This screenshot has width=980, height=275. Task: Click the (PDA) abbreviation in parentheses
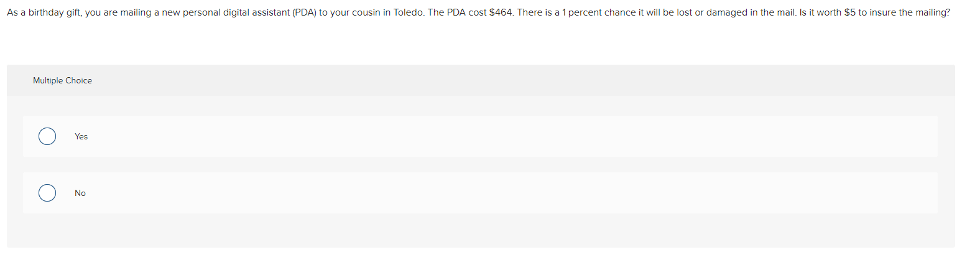pyautogui.click(x=305, y=12)
